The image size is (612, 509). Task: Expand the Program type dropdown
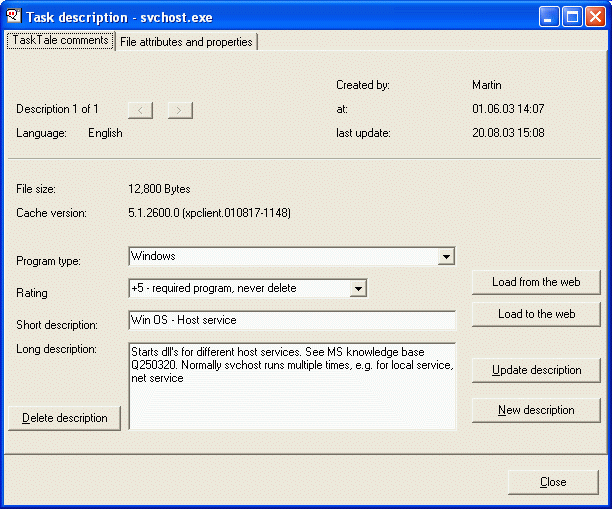[446, 257]
